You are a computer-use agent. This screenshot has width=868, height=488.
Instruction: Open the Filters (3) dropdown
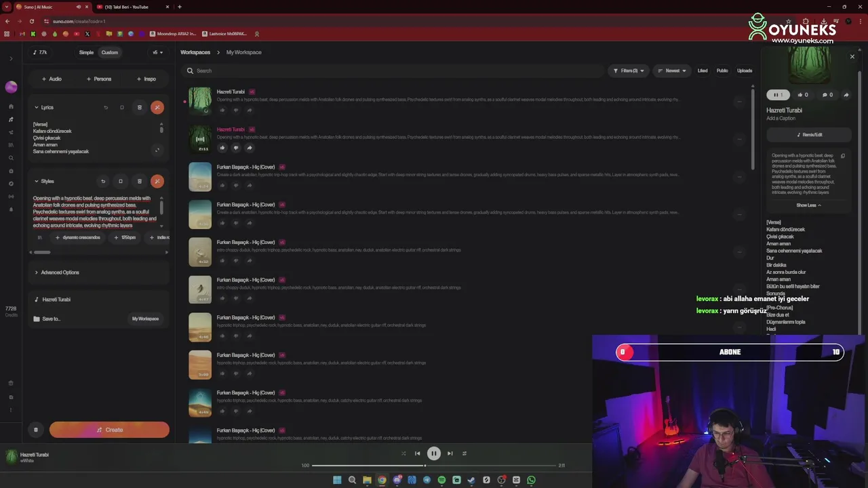click(629, 70)
